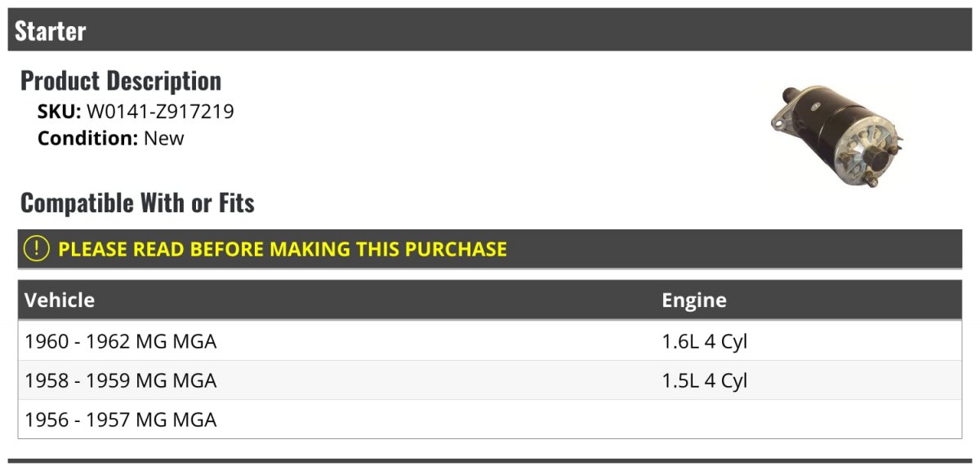Click the 1.6L 4 Cyl engine cell
Viewport: 980px width, 471px height.
[x=705, y=341]
